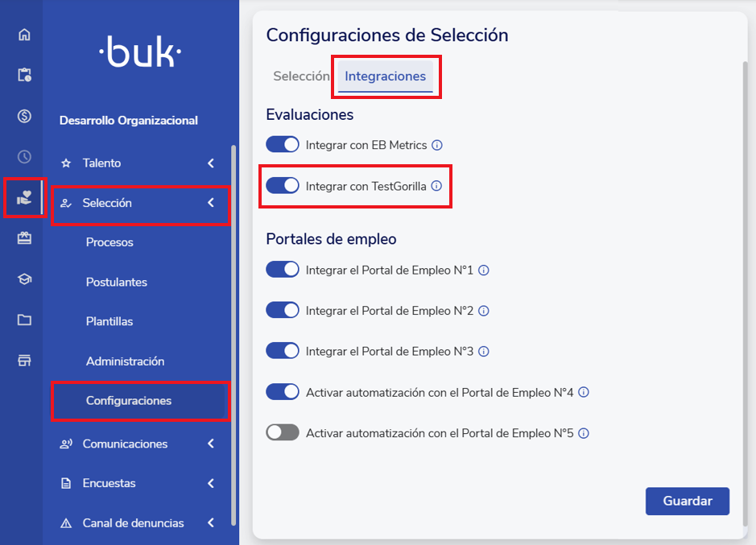Open the Postulantes submenu item

tap(117, 282)
